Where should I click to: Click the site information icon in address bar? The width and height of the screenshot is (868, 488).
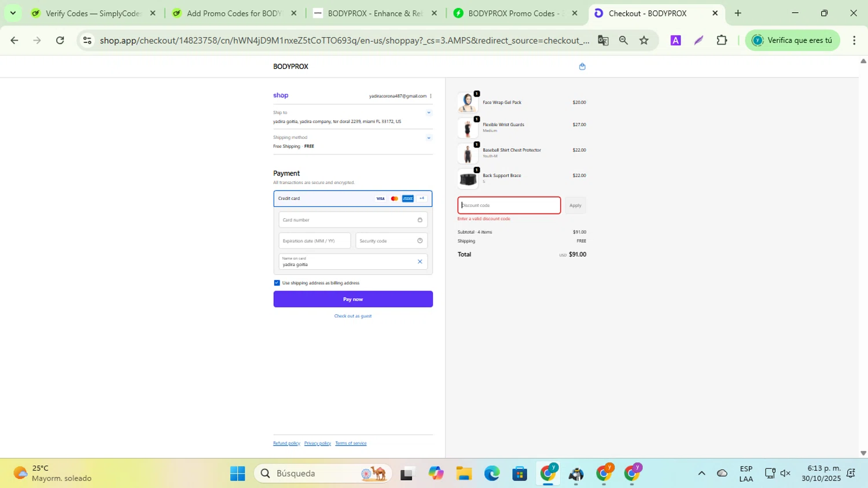(87, 41)
